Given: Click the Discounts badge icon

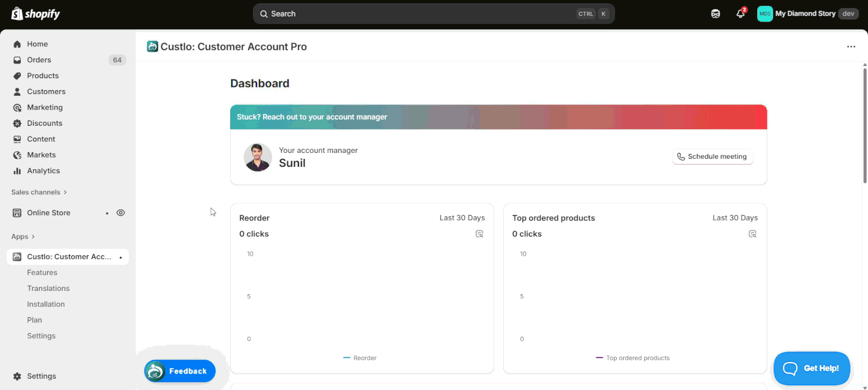Looking at the screenshot, I should pyautogui.click(x=17, y=123).
